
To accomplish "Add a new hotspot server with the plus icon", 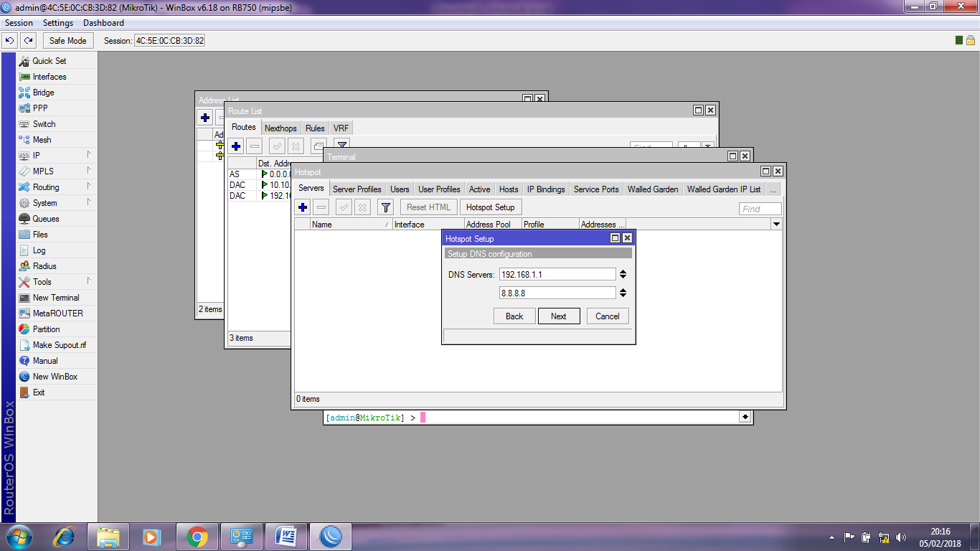I will [x=302, y=207].
